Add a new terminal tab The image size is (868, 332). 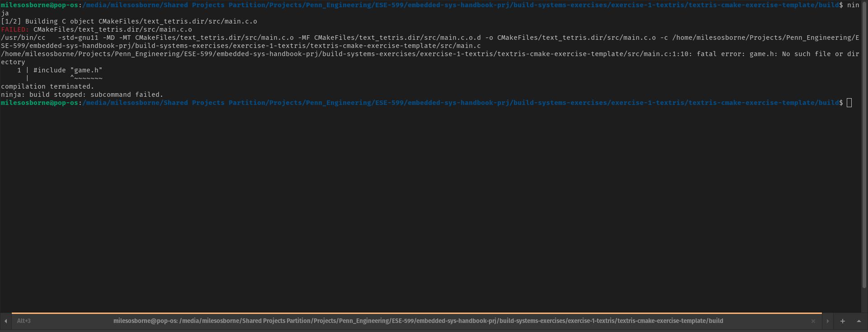click(842, 321)
